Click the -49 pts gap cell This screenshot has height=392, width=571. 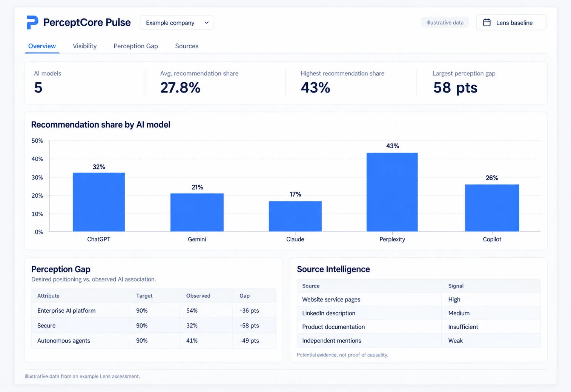tap(249, 341)
